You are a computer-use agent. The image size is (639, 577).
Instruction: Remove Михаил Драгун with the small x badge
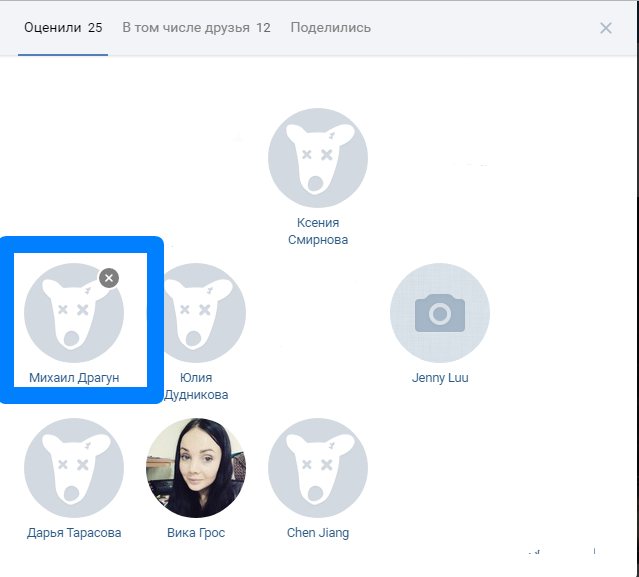click(109, 278)
